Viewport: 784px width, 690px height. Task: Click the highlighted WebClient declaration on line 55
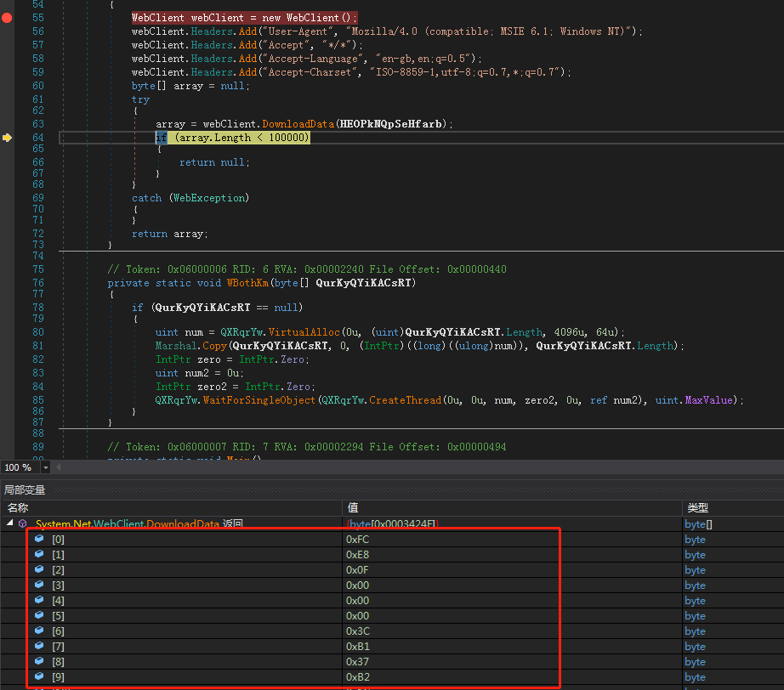pyautogui.click(x=245, y=18)
